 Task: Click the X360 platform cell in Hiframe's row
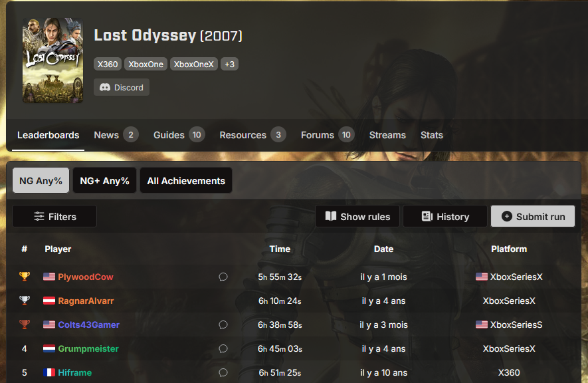click(x=509, y=372)
